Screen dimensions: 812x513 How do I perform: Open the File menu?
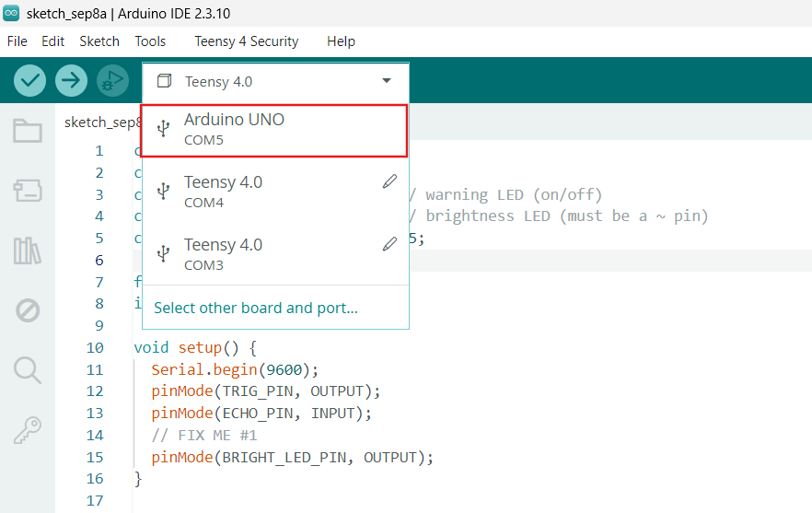(17, 41)
